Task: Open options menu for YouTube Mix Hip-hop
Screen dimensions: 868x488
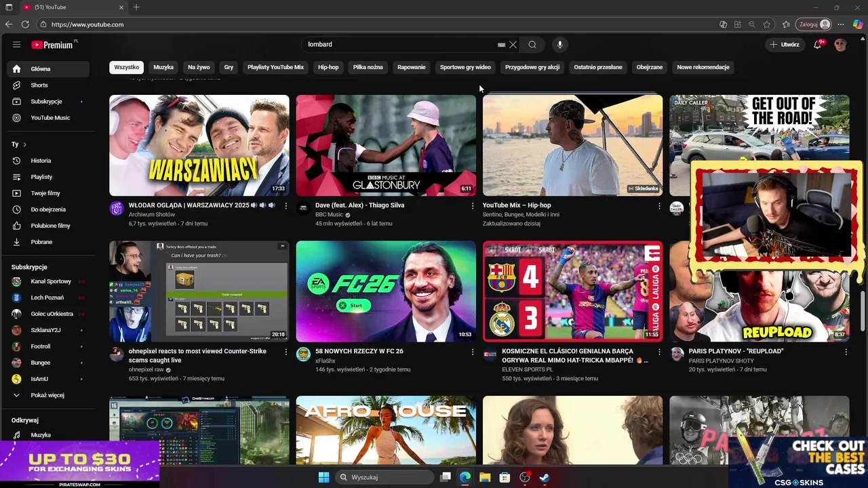Action: click(659, 205)
